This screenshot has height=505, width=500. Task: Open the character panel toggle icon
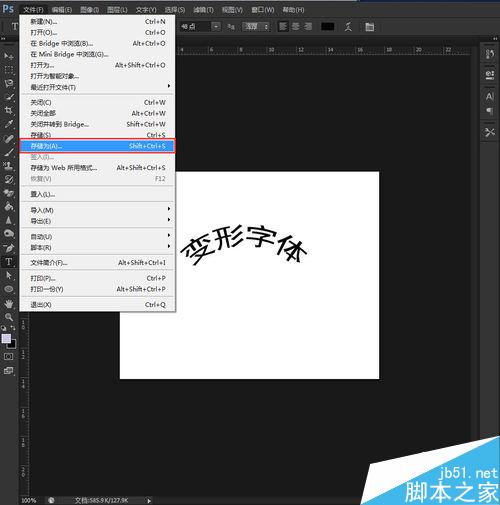point(369,27)
